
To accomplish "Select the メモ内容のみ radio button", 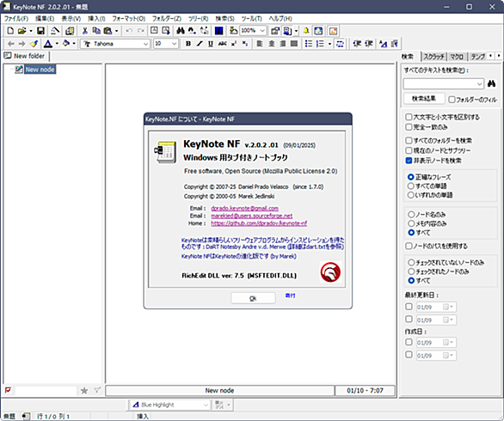I will click(x=411, y=223).
